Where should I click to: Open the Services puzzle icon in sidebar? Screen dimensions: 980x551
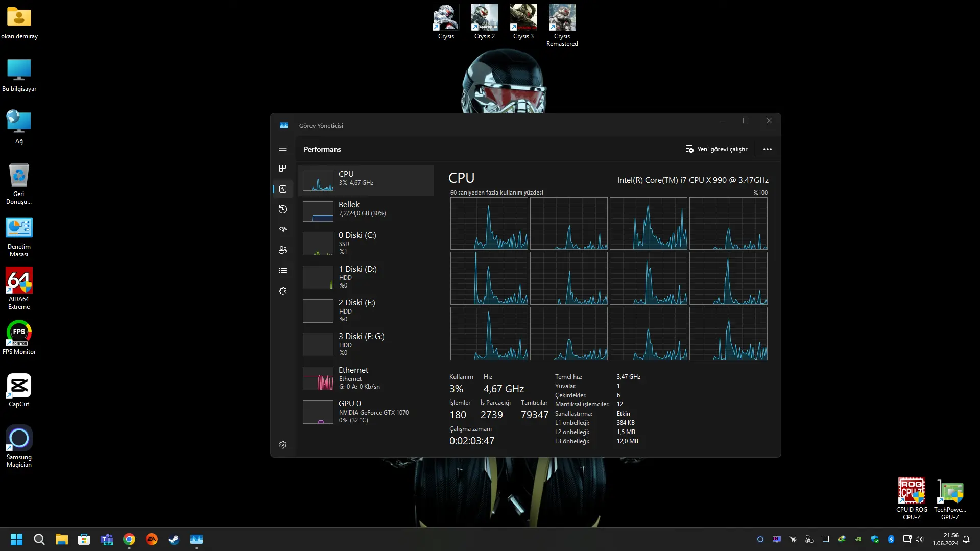(283, 291)
